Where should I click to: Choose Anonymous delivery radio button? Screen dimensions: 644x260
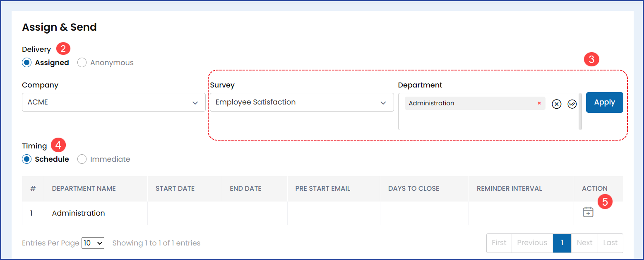[82, 63]
